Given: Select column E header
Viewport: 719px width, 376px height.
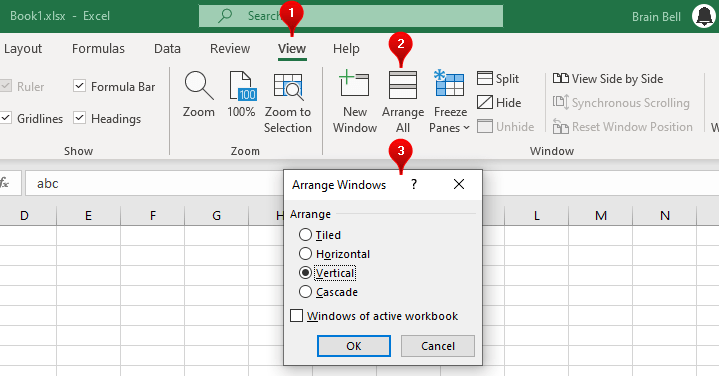Looking at the screenshot, I should 88,216.
